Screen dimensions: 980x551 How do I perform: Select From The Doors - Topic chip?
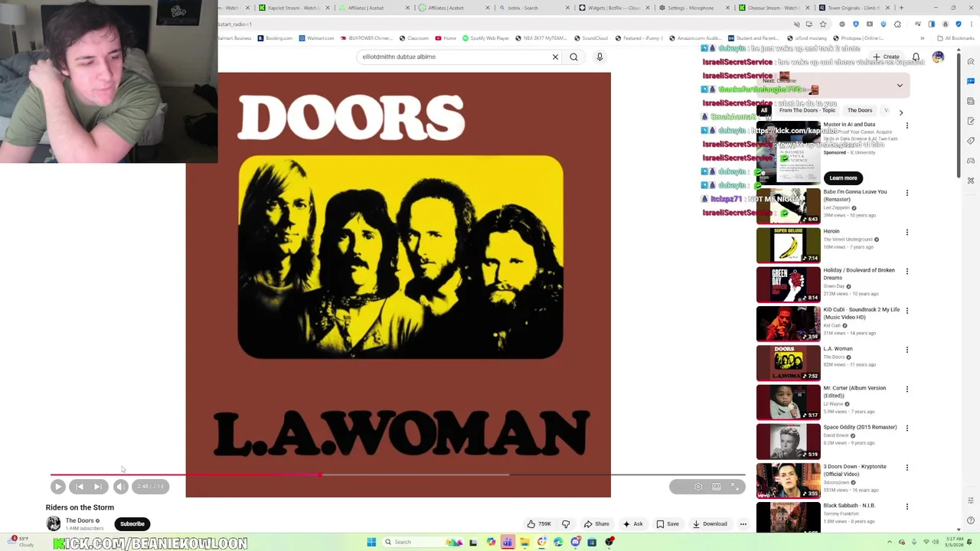tap(807, 110)
